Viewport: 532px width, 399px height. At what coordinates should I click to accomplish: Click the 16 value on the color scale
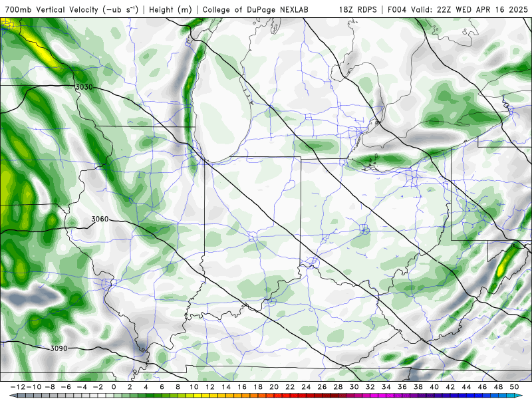(x=242, y=387)
